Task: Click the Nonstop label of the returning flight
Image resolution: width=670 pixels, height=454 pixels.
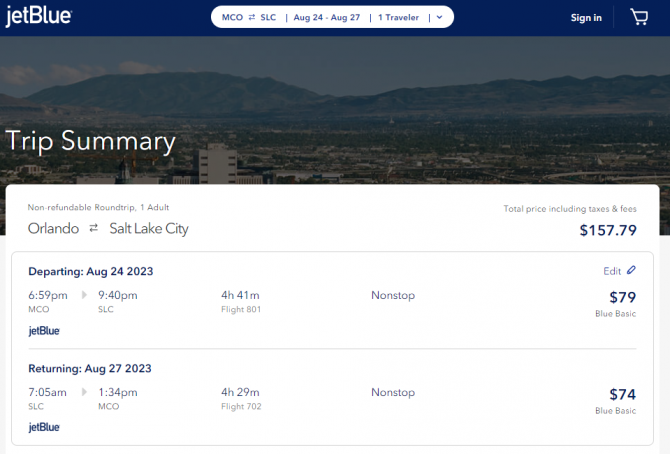Action: 393,392
